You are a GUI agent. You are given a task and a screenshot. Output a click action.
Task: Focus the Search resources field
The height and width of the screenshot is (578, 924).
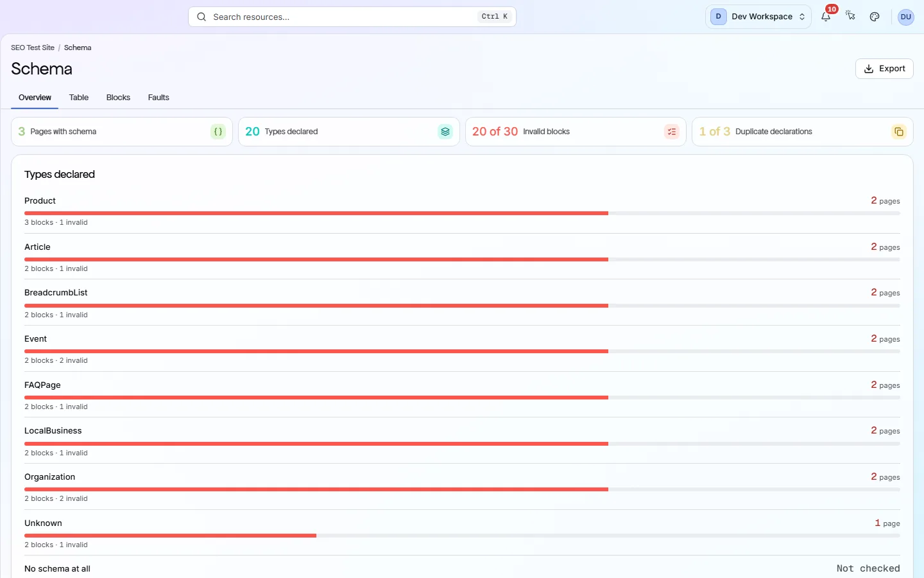click(352, 17)
